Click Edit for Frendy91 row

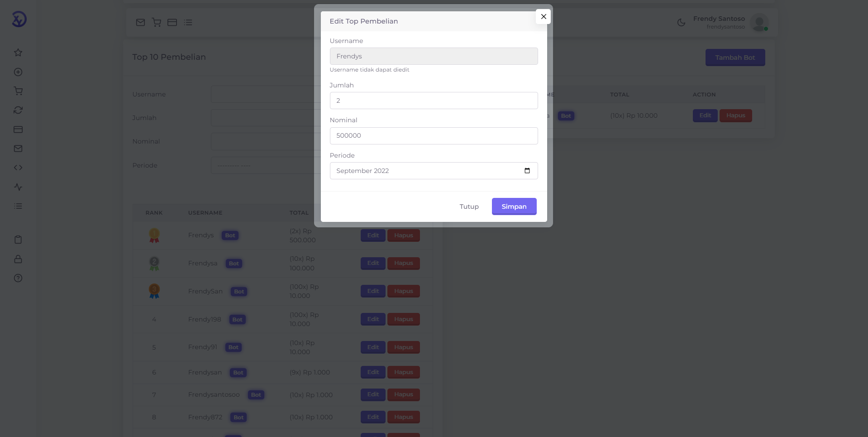(x=373, y=347)
